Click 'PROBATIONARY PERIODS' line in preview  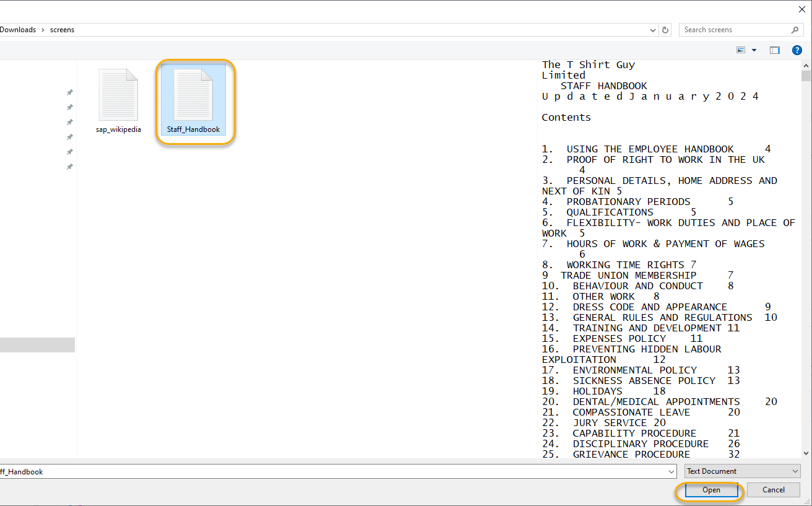[638, 202]
